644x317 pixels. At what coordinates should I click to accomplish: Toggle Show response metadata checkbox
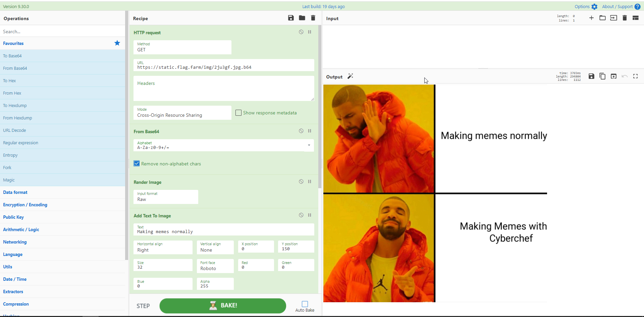tap(238, 113)
